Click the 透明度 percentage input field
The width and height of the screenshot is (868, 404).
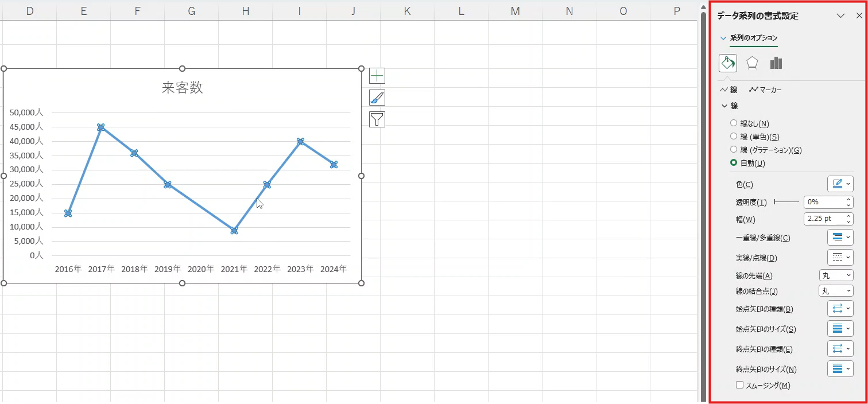[x=823, y=202]
